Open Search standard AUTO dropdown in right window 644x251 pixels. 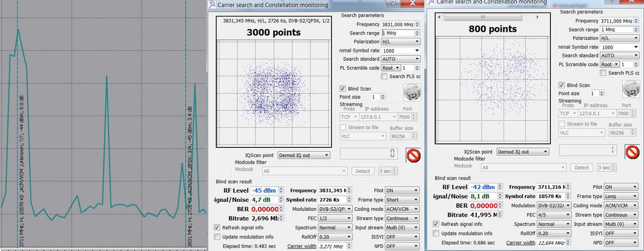tap(619, 55)
